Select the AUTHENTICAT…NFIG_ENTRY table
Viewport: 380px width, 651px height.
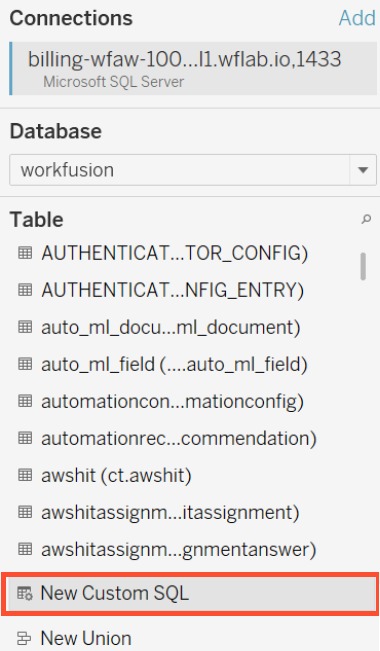[172, 290]
